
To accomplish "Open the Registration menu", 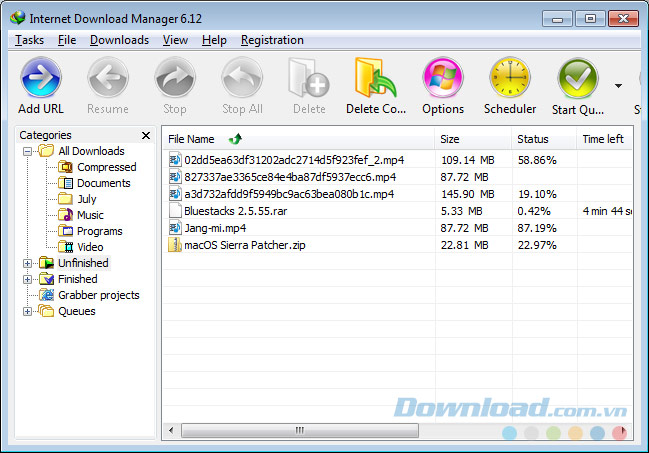I will point(272,40).
